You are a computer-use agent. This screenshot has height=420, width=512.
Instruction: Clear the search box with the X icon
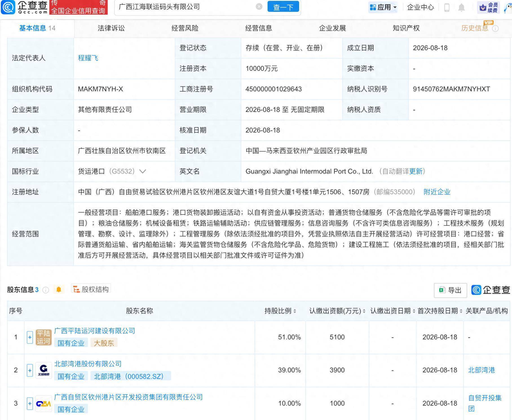(x=259, y=7)
